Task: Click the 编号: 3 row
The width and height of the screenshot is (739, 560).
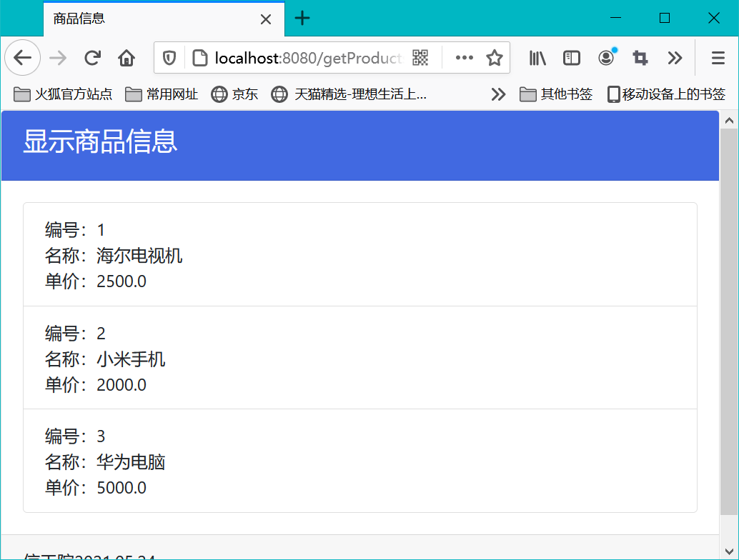Action: pos(75,436)
